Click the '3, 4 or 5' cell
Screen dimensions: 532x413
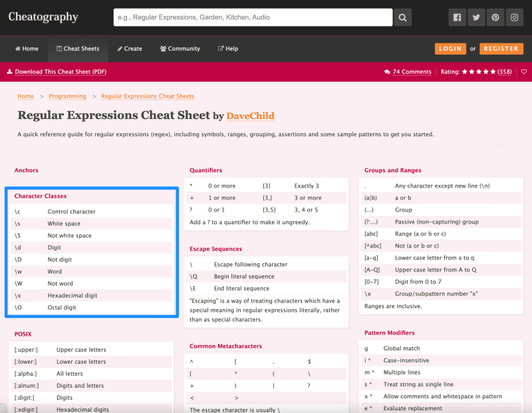coord(306,209)
